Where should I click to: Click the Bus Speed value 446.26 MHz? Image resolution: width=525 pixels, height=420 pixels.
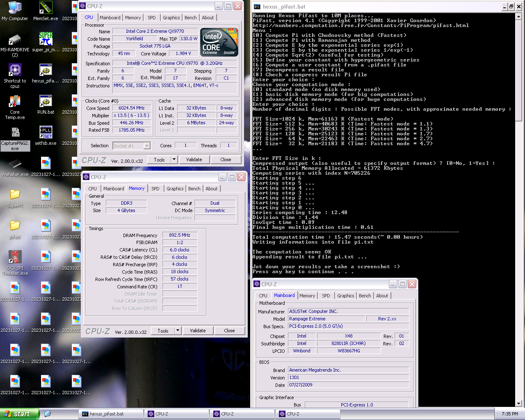[x=132, y=123]
